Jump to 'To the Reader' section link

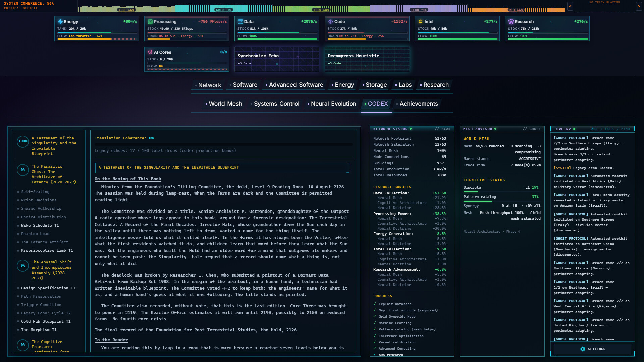tap(111, 340)
